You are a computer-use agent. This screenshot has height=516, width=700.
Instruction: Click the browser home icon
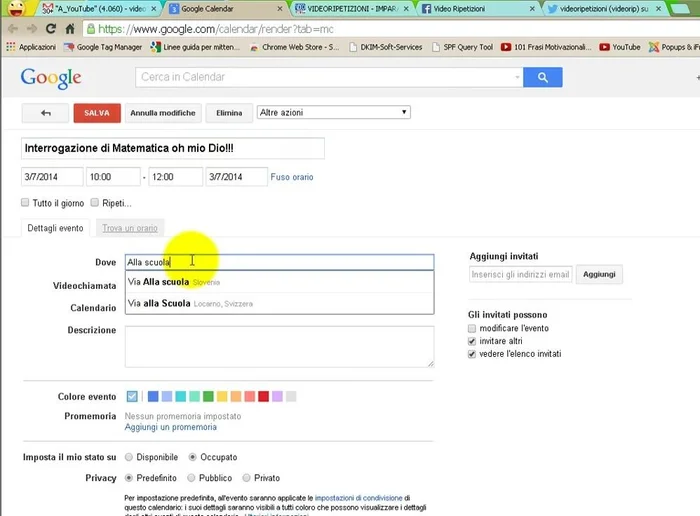(x=70, y=29)
